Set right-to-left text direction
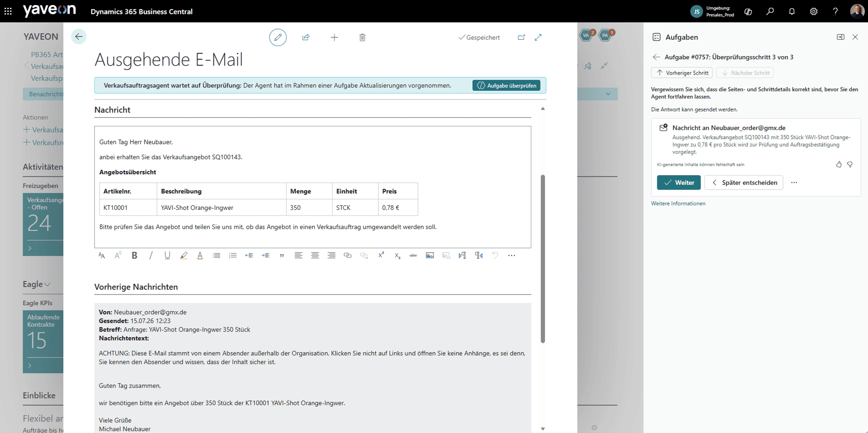Image resolution: width=868 pixels, height=433 pixels. tap(479, 256)
